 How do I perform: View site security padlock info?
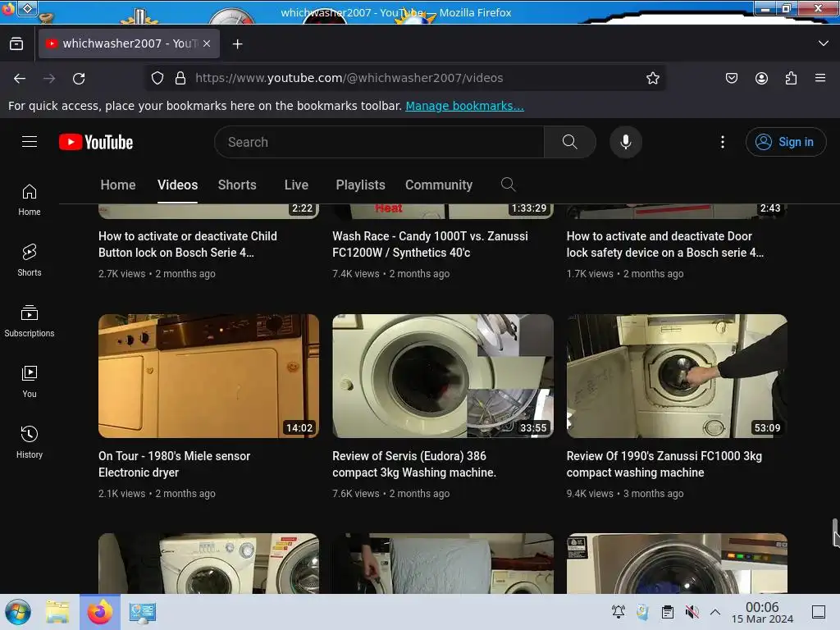180,78
